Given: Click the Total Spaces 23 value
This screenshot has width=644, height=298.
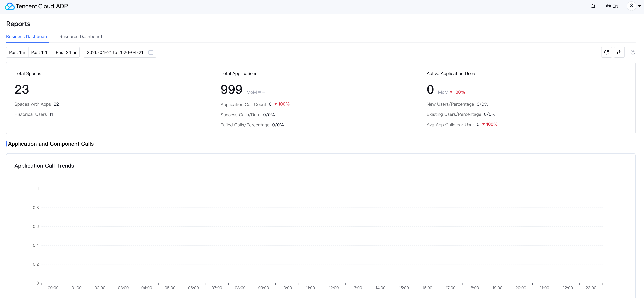Looking at the screenshot, I should click(22, 90).
